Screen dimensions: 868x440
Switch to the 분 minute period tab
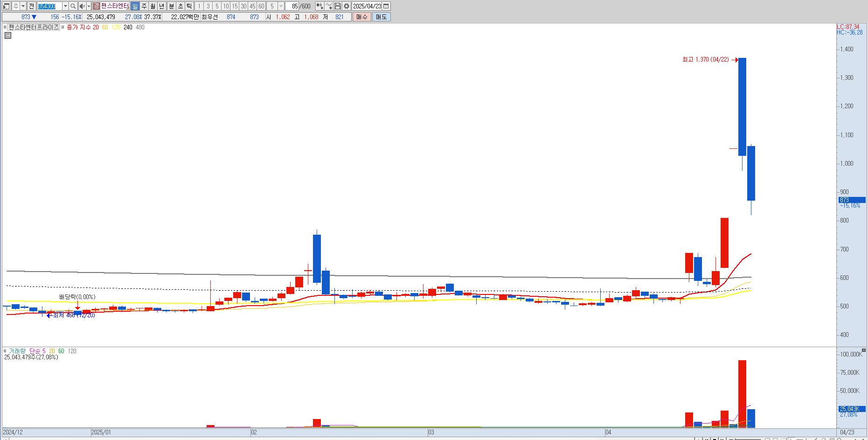click(171, 6)
